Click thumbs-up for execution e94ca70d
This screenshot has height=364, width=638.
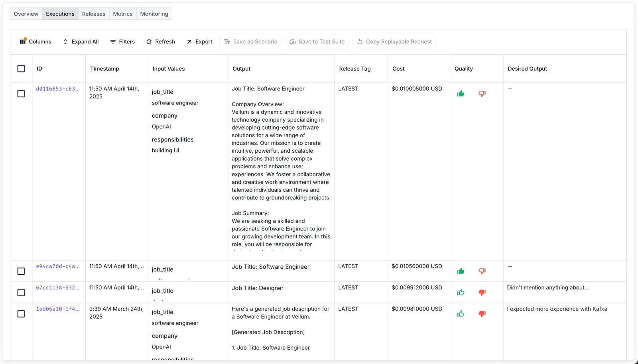461,271
